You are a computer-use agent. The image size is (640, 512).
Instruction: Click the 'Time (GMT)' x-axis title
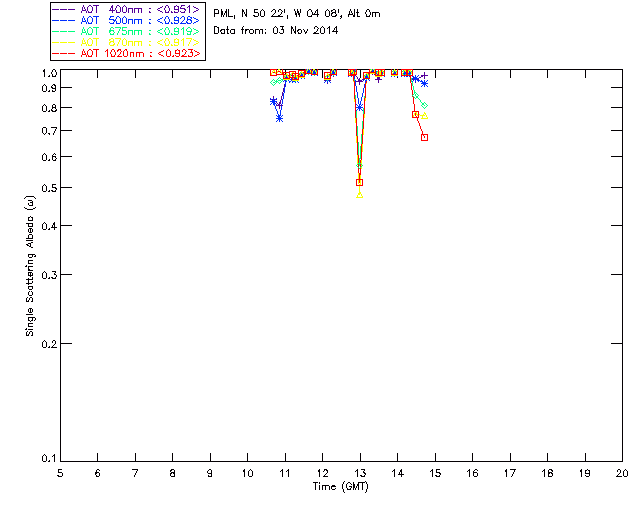[340, 487]
